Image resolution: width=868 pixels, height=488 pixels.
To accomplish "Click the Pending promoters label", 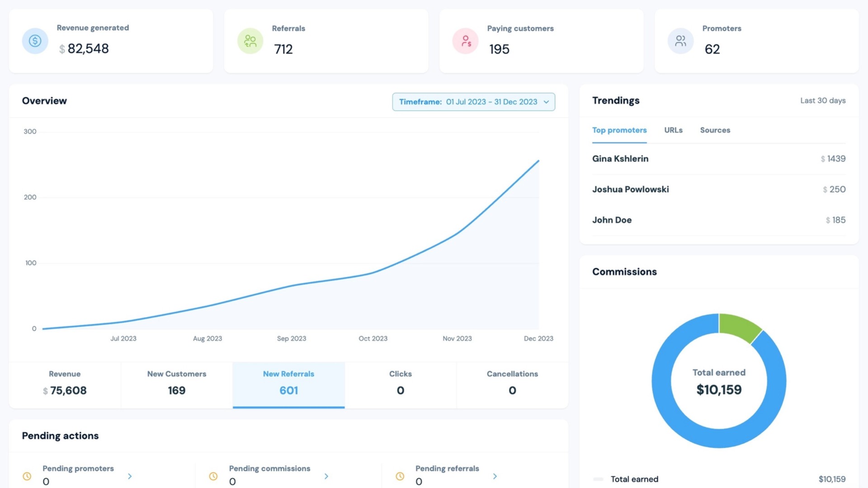I will click(x=78, y=469).
